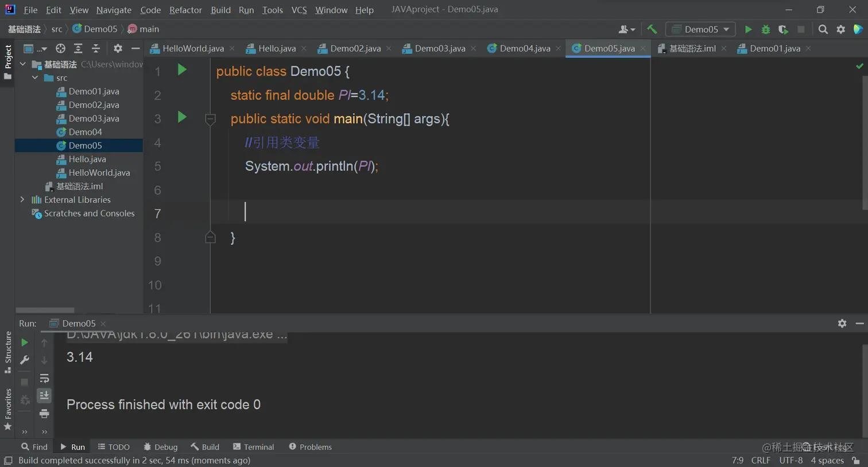Open Run panel settings gear
Image resolution: width=868 pixels, height=467 pixels.
pos(842,324)
